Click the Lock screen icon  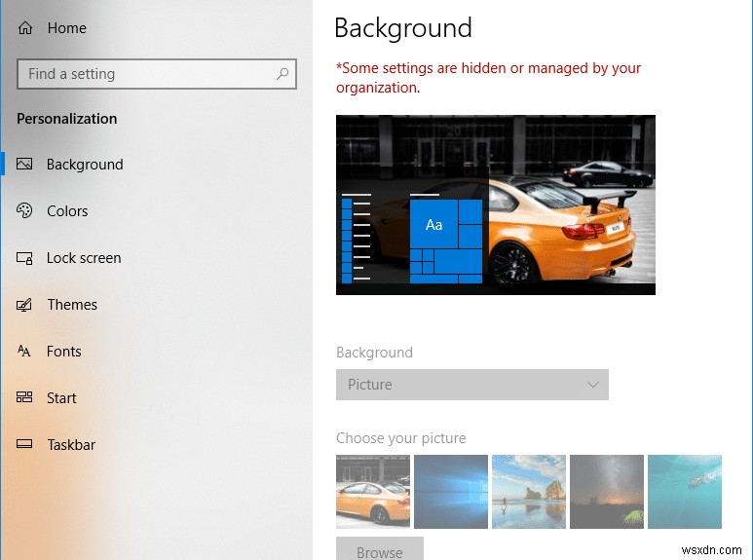click(24, 258)
